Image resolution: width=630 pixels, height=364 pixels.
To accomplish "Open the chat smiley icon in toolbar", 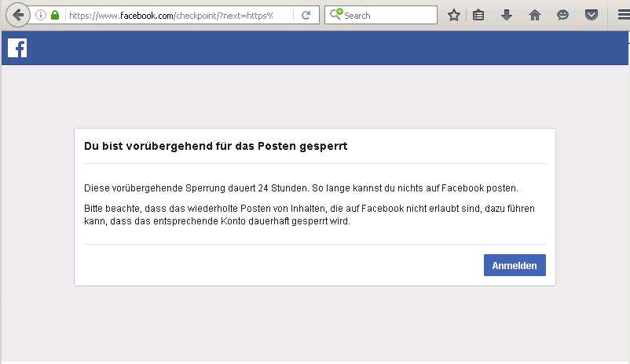I will pyautogui.click(x=563, y=15).
